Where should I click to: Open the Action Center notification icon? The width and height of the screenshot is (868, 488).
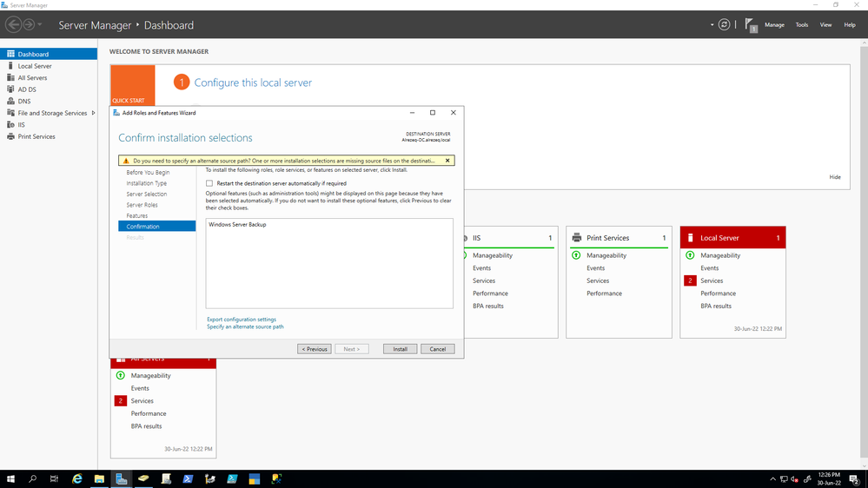[x=855, y=479]
